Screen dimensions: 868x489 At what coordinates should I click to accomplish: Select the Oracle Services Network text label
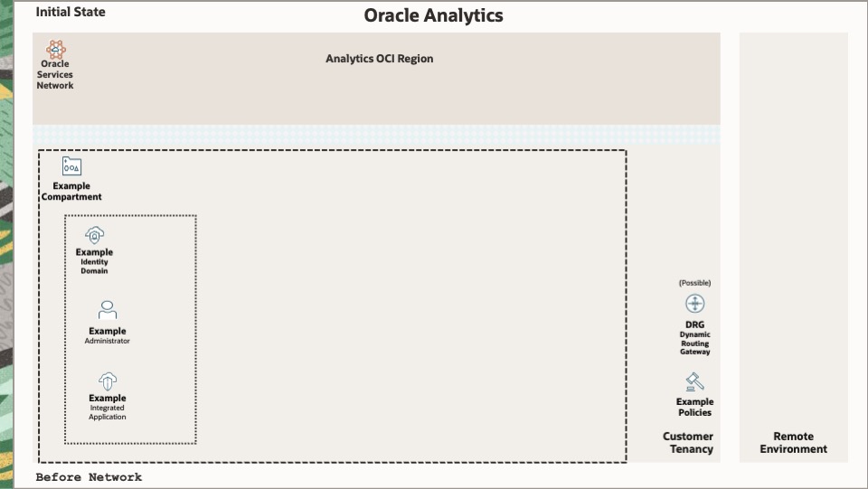[x=55, y=75]
